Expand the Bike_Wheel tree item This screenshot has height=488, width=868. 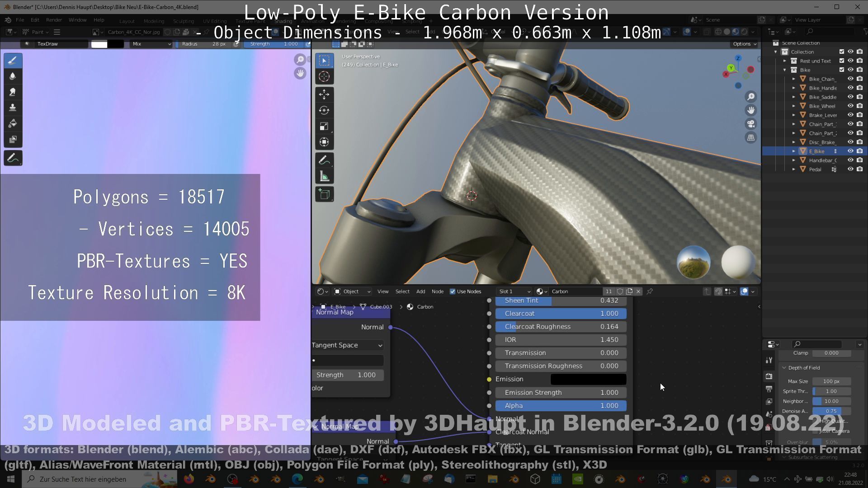(x=794, y=106)
